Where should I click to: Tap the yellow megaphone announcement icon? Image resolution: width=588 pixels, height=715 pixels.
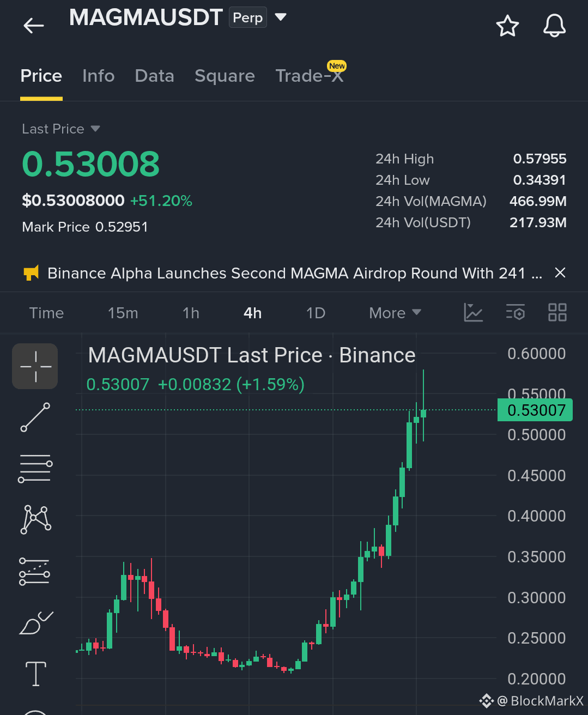(x=32, y=272)
